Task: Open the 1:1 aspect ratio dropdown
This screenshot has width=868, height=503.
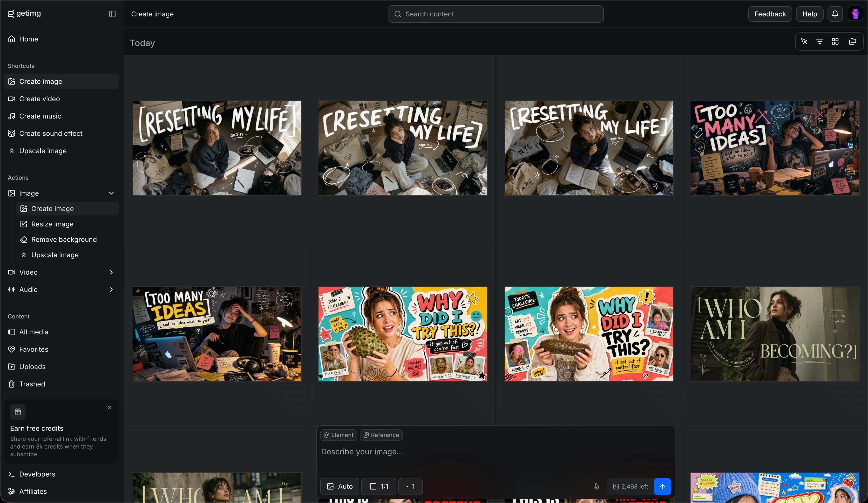Action: coord(379,486)
